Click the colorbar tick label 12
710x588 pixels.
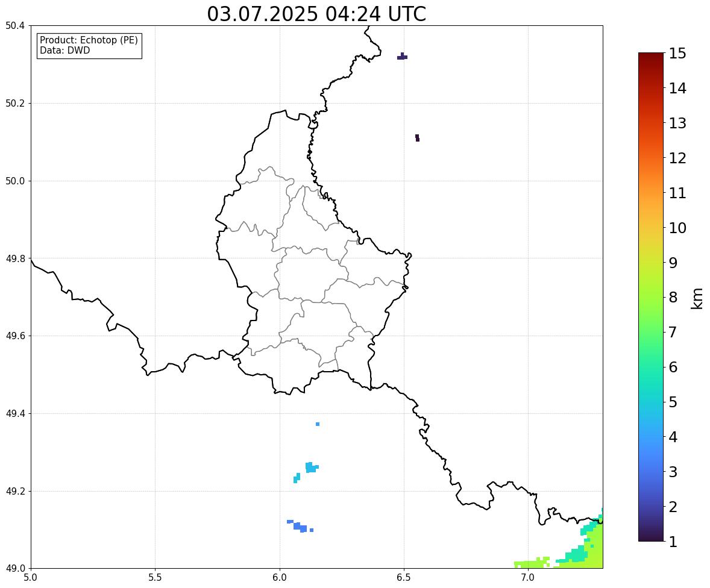click(x=677, y=158)
